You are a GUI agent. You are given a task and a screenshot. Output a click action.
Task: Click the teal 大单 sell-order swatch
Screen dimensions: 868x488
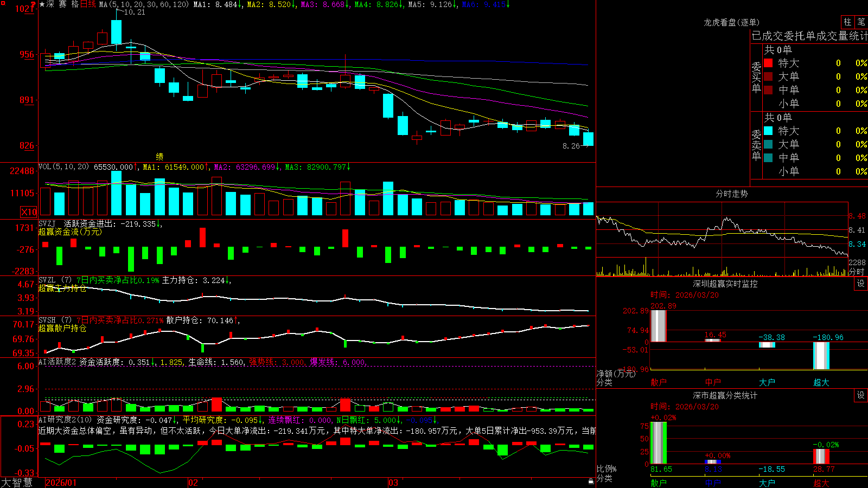tap(768, 144)
